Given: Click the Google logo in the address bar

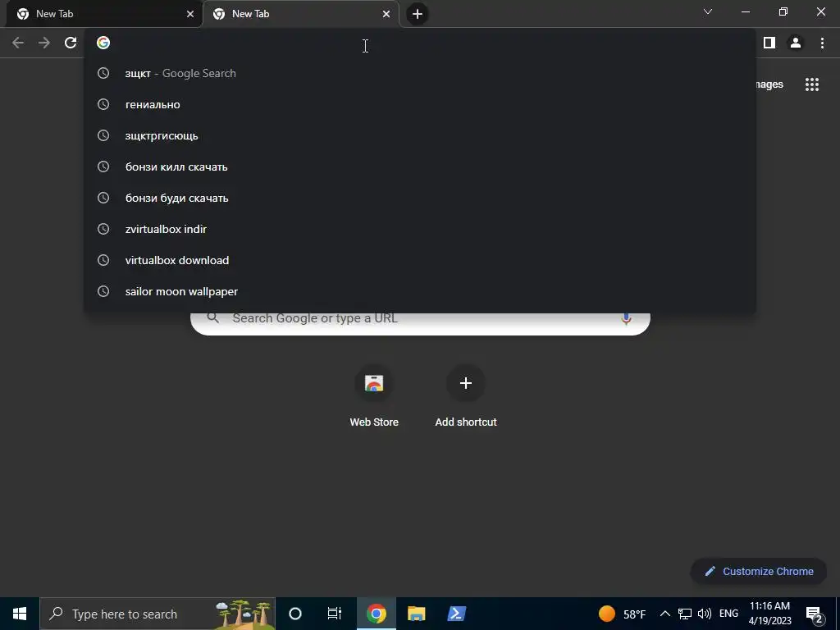Looking at the screenshot, I should coord(103,43).
